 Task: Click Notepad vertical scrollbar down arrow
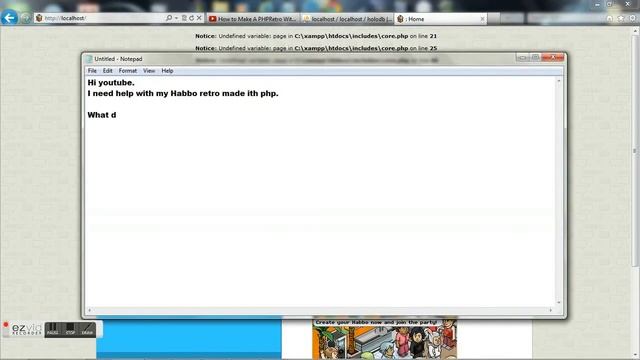tap(559, 302)
